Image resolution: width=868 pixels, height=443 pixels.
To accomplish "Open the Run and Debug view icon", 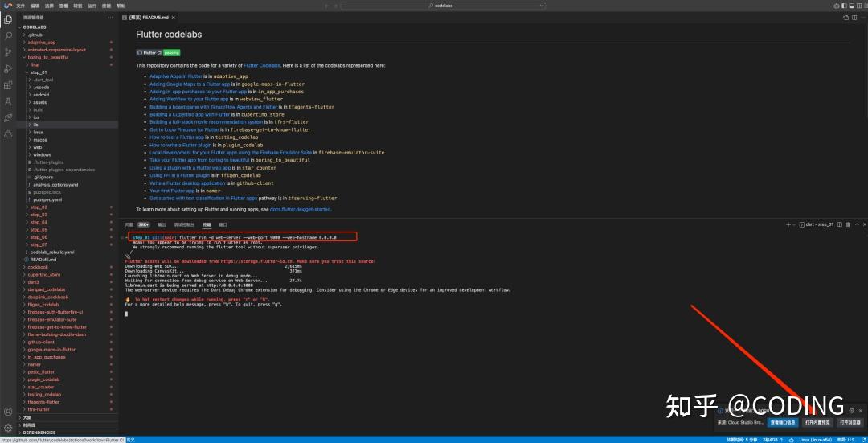I will pyautogui.click(x=8, y=69).
